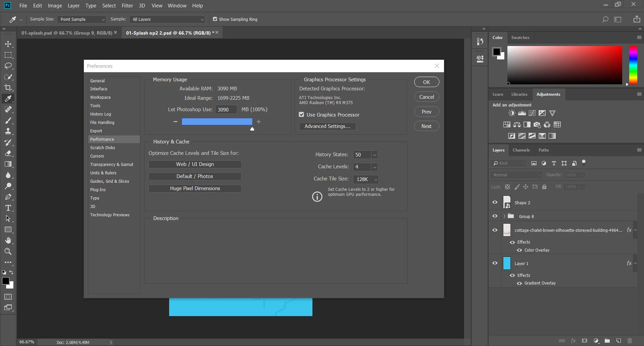Switch to the Swatches tab

coord(520,38)
